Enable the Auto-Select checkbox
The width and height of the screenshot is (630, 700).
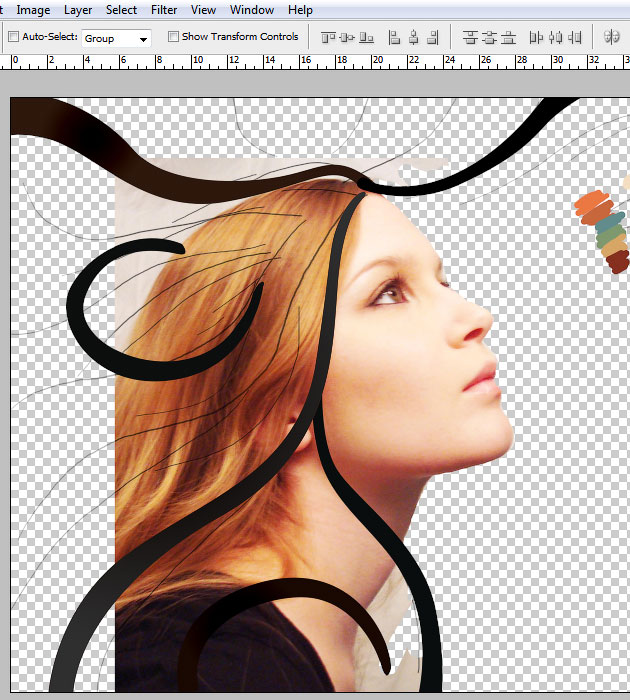[14, 37]
